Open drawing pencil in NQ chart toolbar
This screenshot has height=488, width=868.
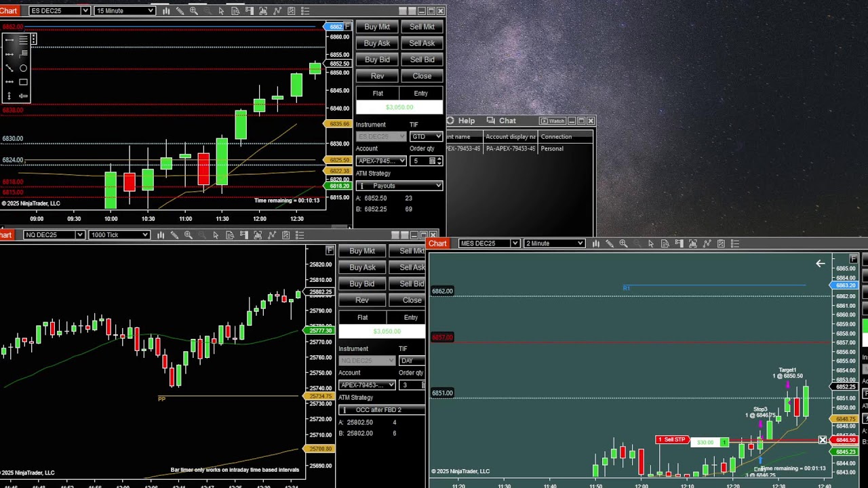click(174, 235)
